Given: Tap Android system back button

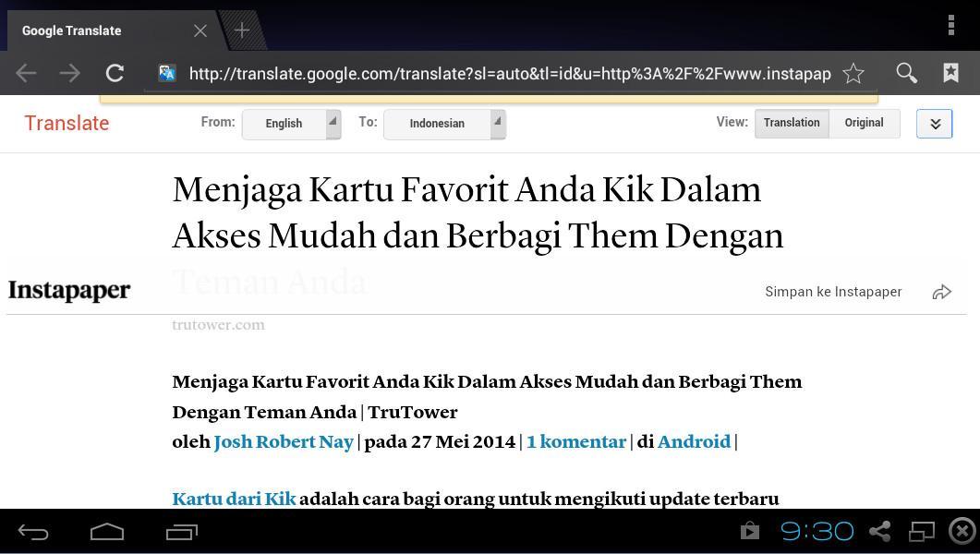Looking at the screenshot, I should tap(33, 532).
